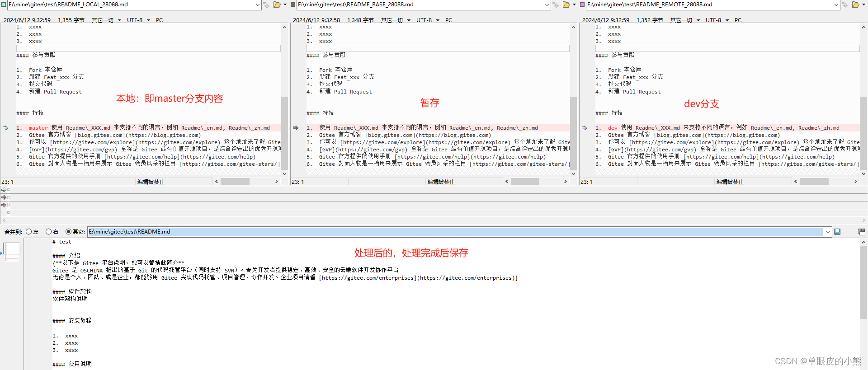868x370 pixels.
Task: Click the reload arrow icon beside the LOCAL path
Action: click(266, 5)
